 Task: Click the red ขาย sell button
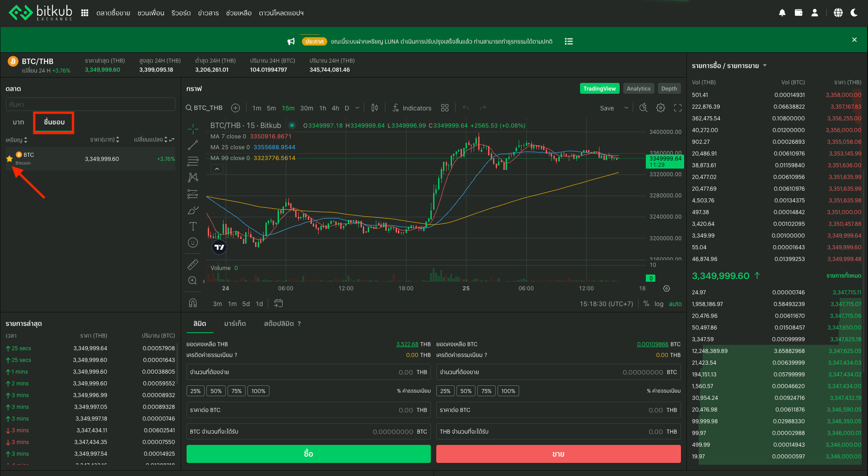click(x=558, y=454)
